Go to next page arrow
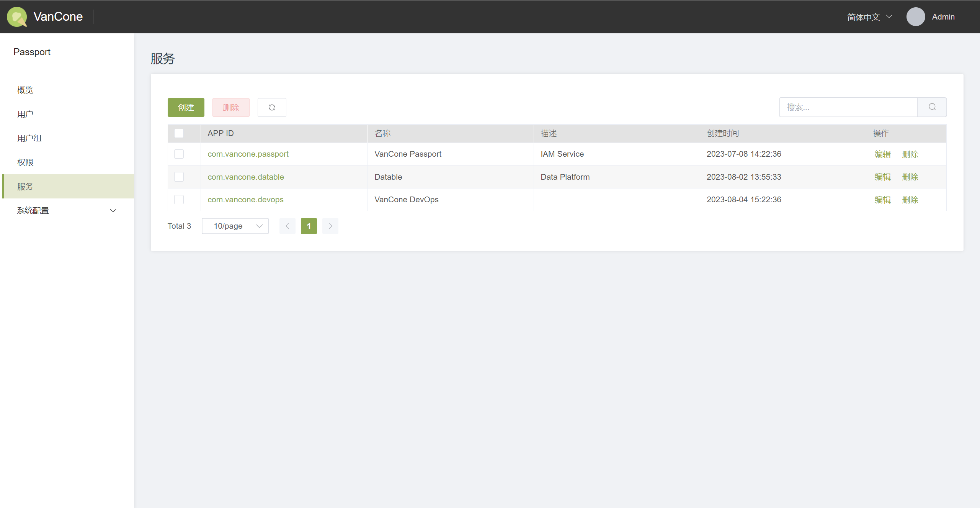Screen dimensions: 980x508 click(x=330, y=226)
